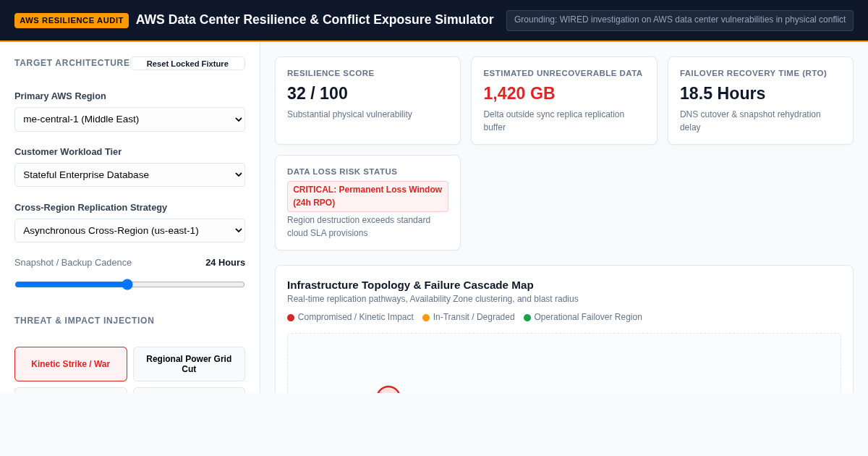Click the orange In-Transit / Degraded legend dot
The width and height of the screenshot is (868, 456).
click(426, 318)
